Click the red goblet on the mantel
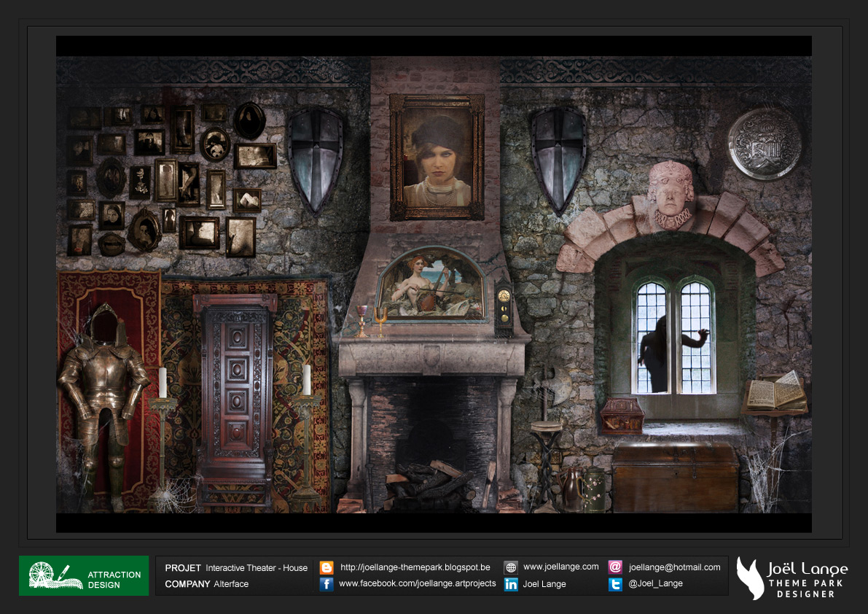This screenshot has width=868, height=614. [x=361, y=321]
